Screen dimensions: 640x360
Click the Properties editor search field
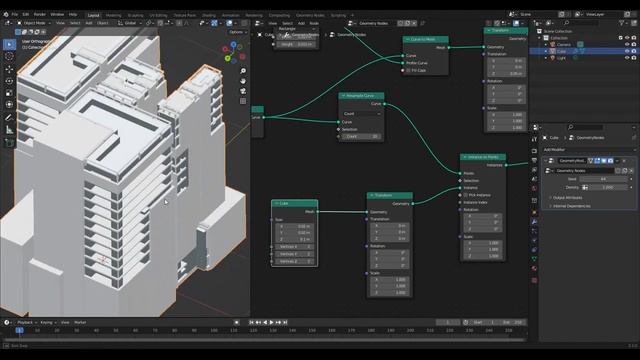click(584, 127)
